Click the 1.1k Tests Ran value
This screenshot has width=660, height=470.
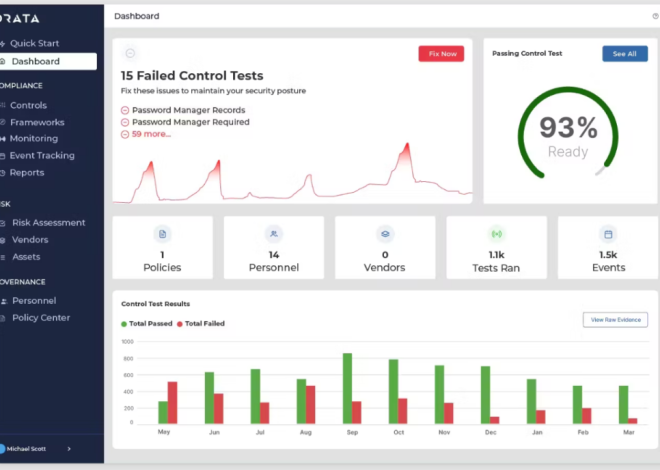tap(497, 255)
